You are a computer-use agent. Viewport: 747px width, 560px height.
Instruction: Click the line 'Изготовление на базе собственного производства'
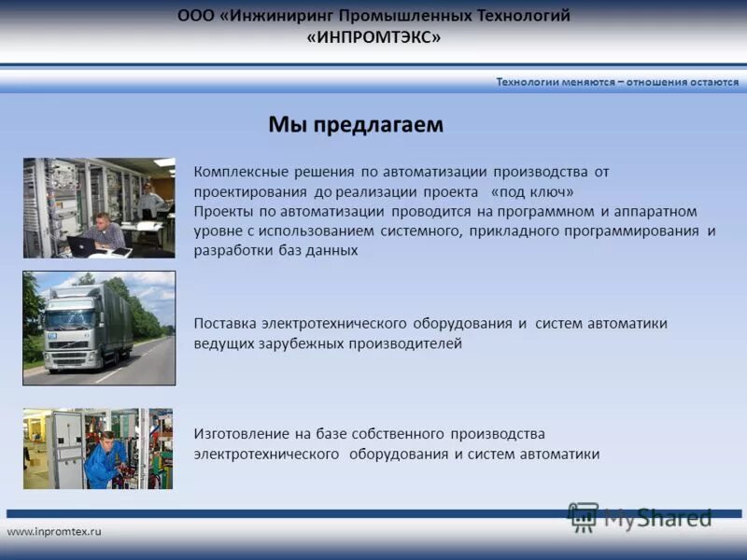click(x=369, y=434)
